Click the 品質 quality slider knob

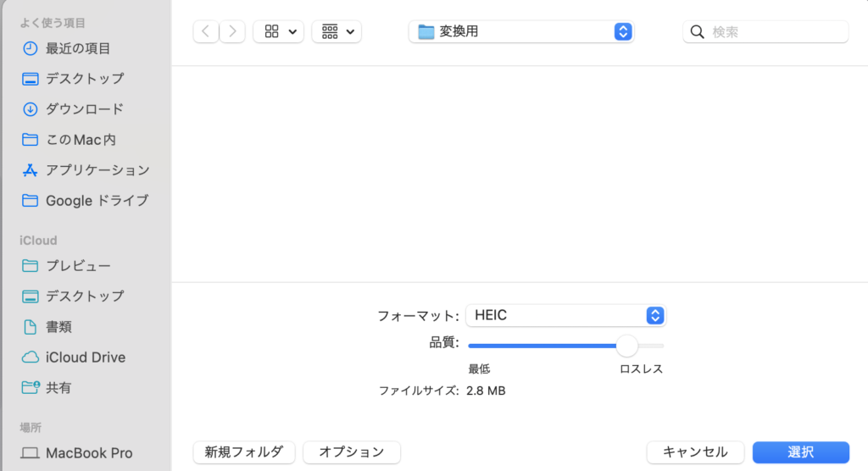tap(627, 346)
